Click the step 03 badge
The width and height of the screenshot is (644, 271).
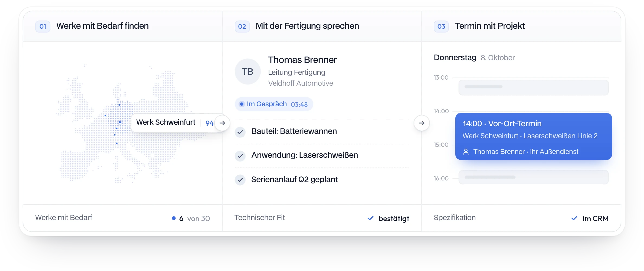(441, 26)
